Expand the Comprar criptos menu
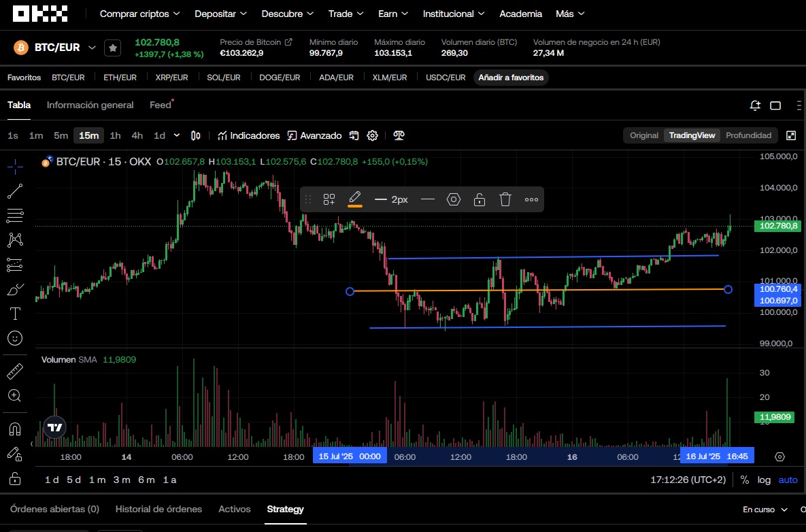806x532 pixels. [x=139, y=14]
